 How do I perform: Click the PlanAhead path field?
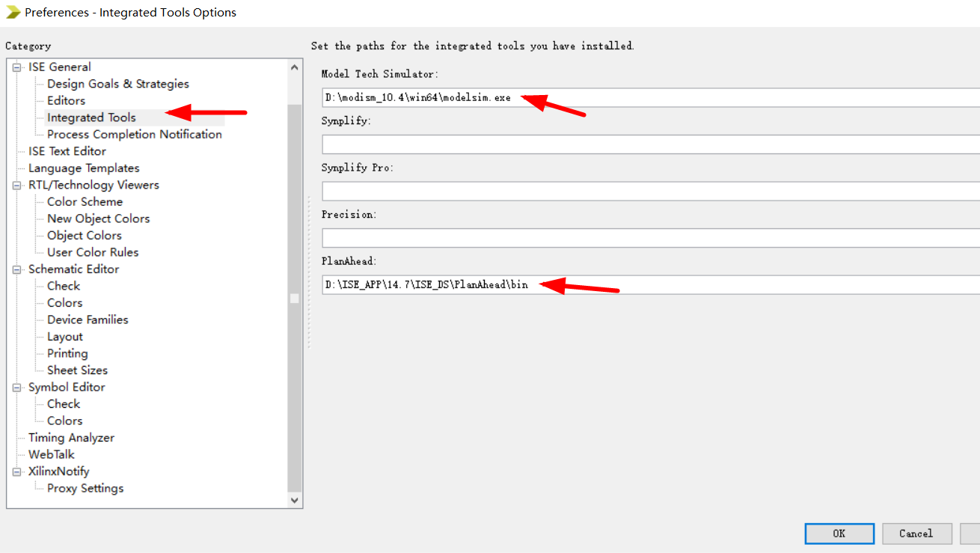[651, 285]
